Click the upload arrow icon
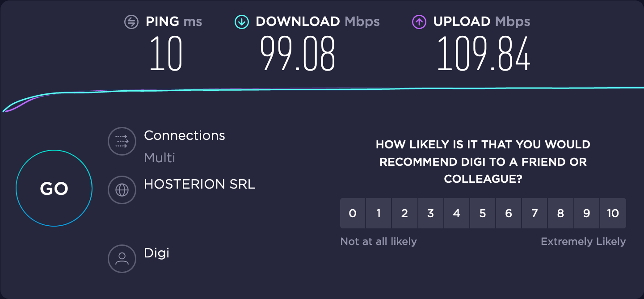 pos(419,21)
